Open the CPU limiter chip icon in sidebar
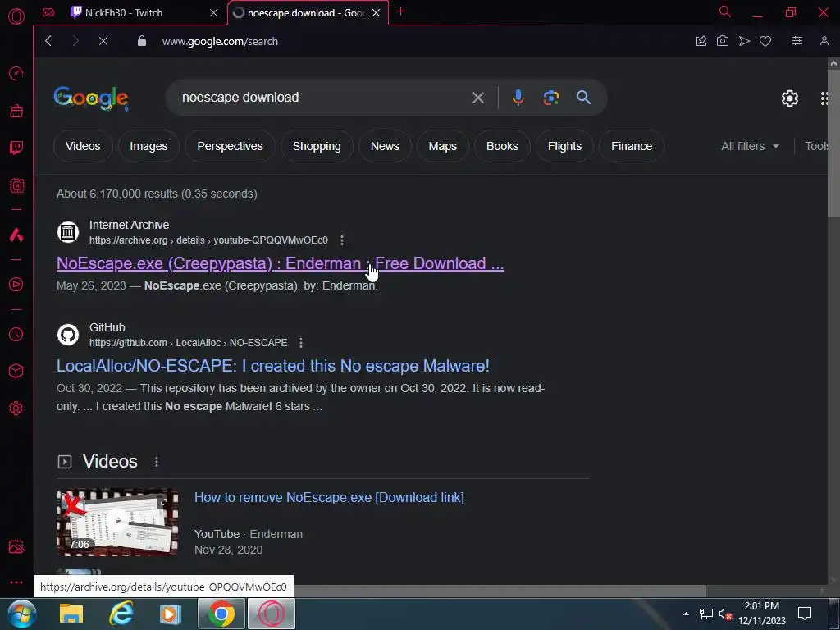The width and height of the screenshot is (840, 630). [x=16, y=185]
